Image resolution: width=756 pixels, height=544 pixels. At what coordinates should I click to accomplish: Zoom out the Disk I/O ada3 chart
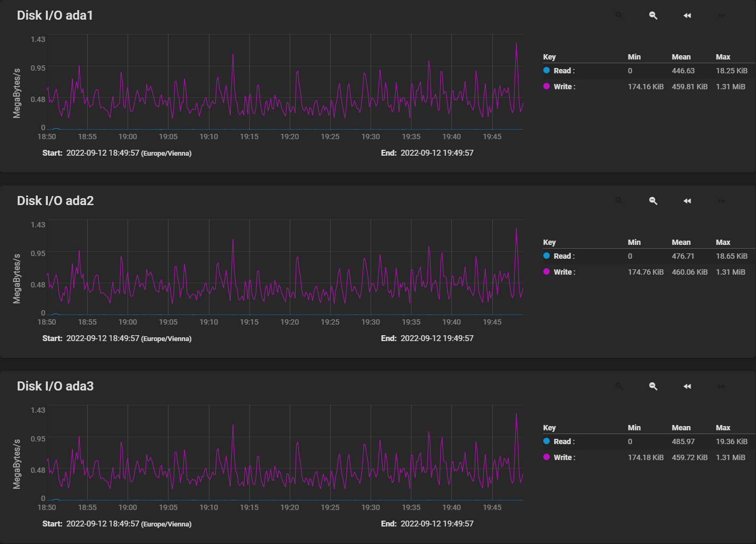pos(653,386)
